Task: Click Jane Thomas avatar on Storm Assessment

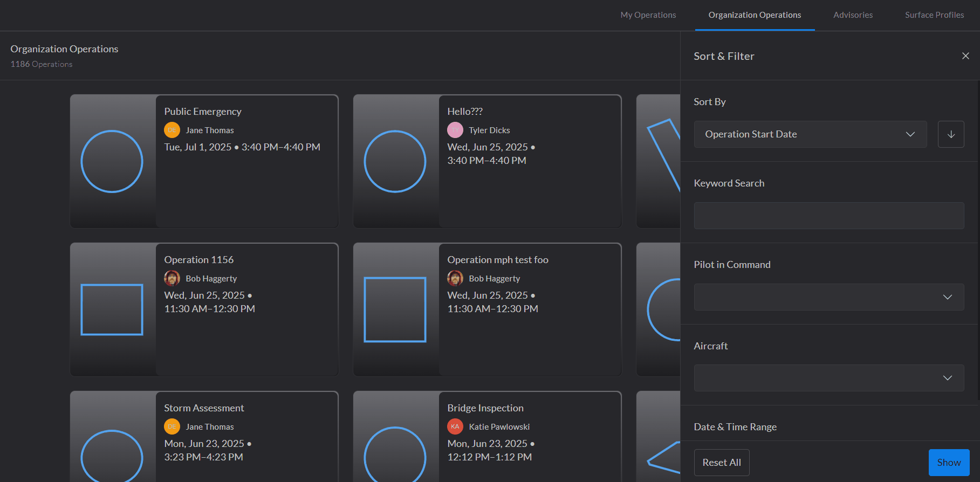Action: [x=172, y=426]
